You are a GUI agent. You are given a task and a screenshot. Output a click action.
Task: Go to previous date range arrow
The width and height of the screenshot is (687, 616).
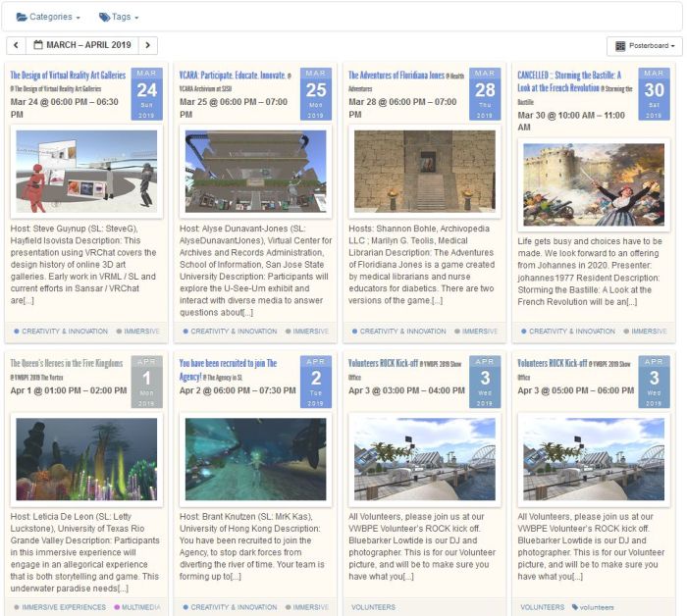(x=16, y=45)
